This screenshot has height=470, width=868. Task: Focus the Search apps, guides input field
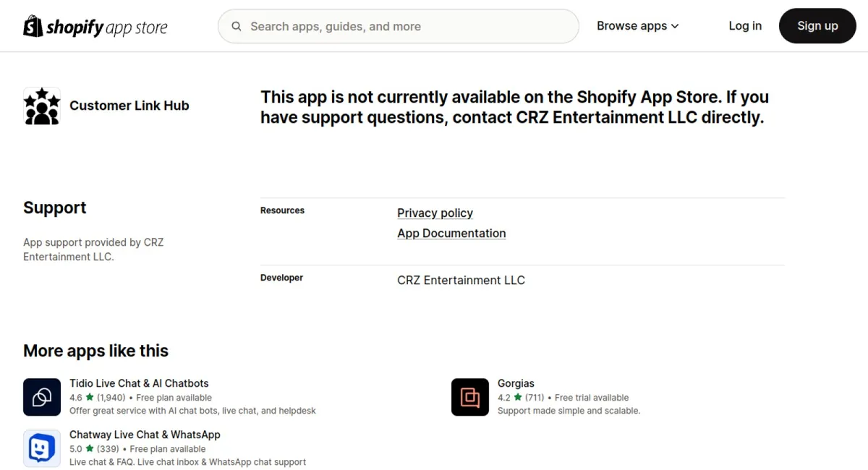coord(399,27)
